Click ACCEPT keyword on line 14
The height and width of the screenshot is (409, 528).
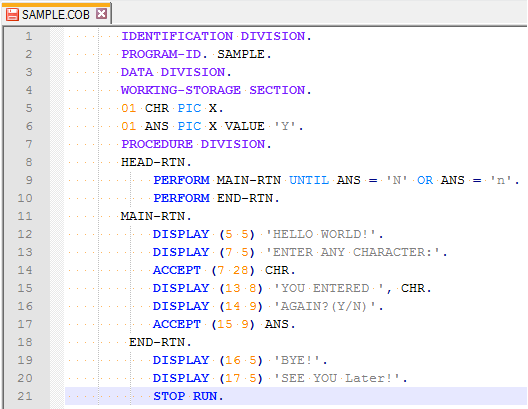pyautogui.click(x=177, y=270)
